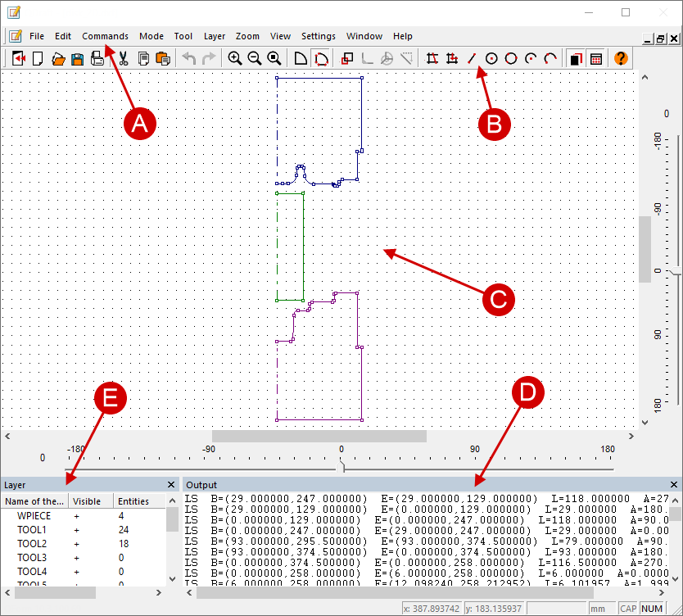The width and height of the screenshot is (683, 616).
Task: Click the Print toolbar icon
Action: 97,59
